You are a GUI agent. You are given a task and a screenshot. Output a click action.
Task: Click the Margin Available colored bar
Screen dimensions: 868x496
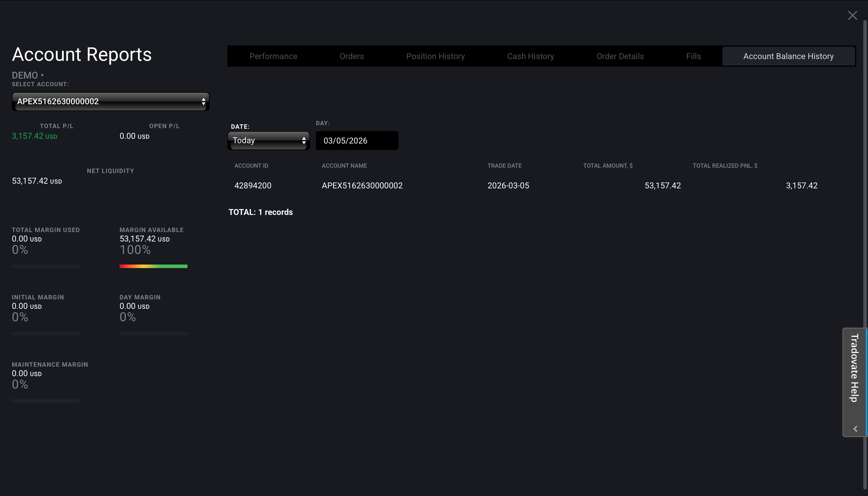click(153, 266)
